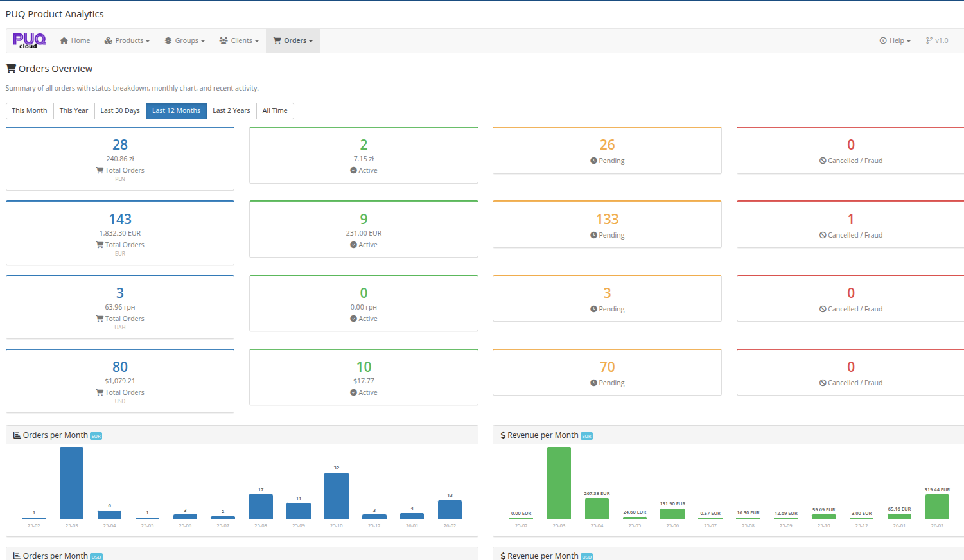Click the This Year filter button

coord(73,110)
